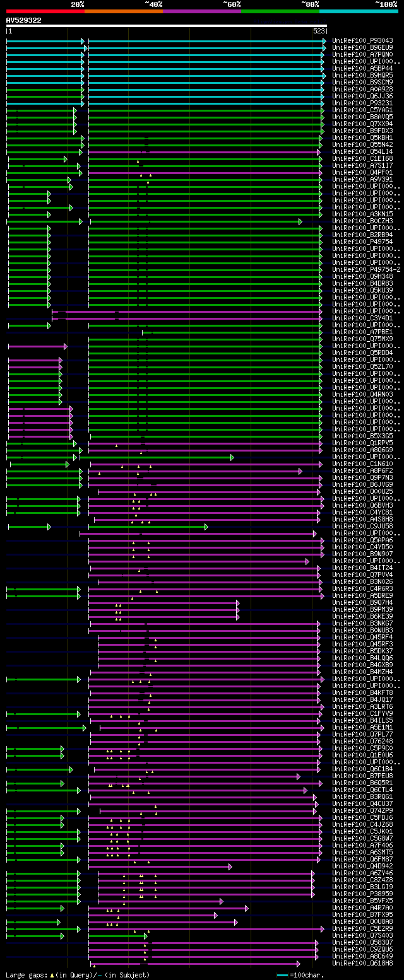Select hit label UniRef100_A8Q6G9

(362, 450)
